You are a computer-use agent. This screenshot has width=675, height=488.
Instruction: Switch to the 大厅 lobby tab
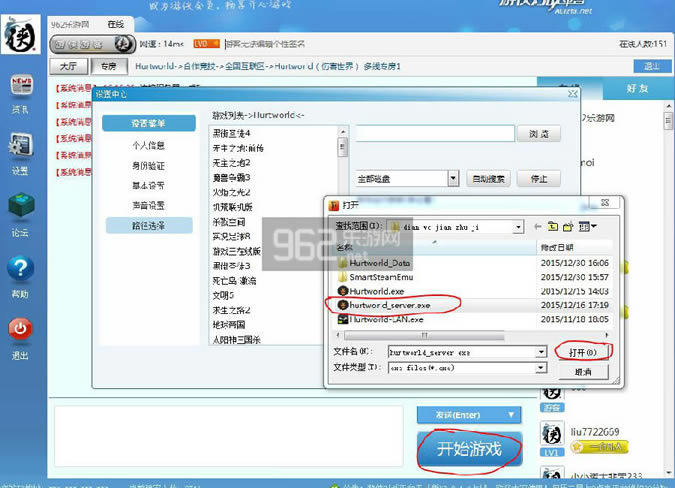68,66
